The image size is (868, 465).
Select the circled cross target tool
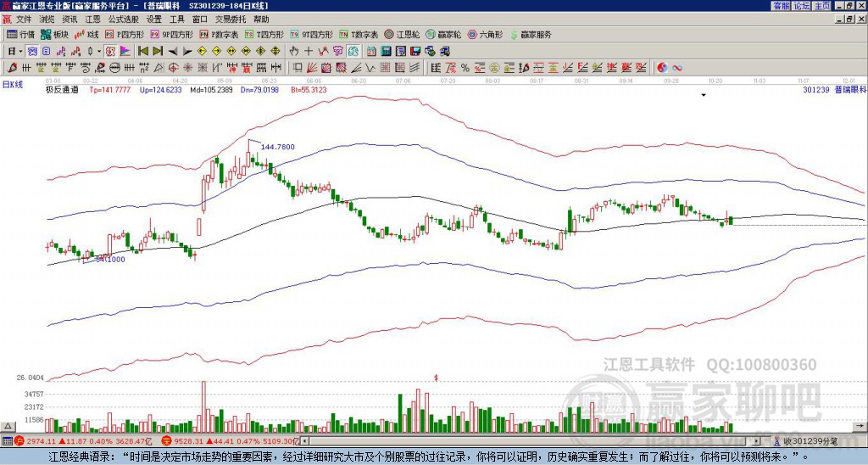(173, 68)
